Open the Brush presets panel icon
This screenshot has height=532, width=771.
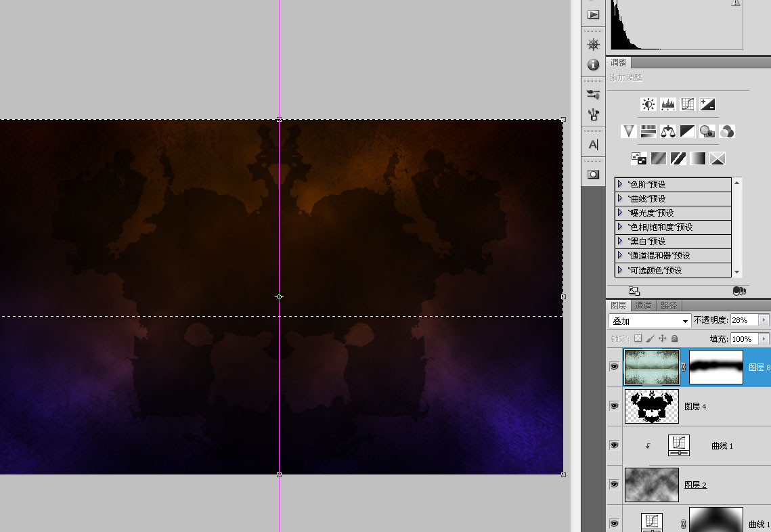594,94
